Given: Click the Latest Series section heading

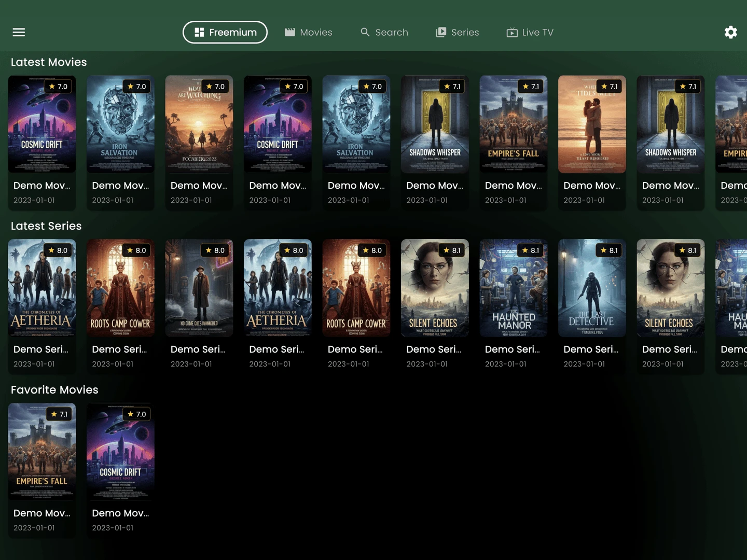Looking at the screenshot, I should [x=46, y=226].
